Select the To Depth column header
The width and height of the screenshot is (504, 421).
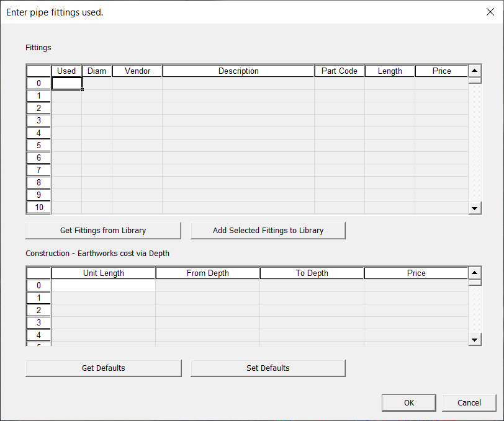[x=312, y=273]
